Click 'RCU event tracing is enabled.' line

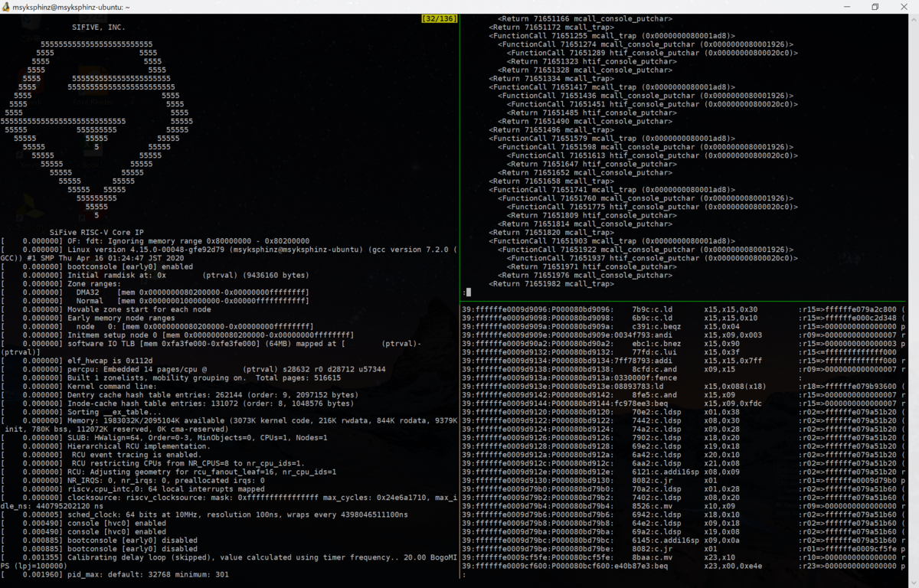click(101, 455)
